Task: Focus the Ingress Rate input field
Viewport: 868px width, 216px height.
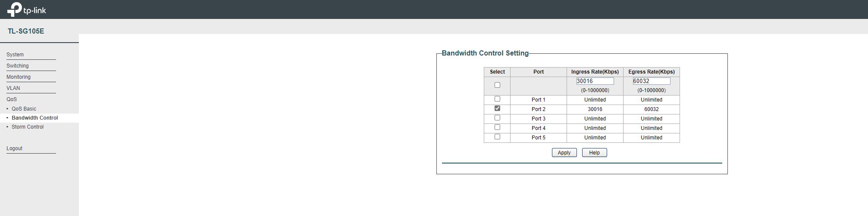Action: [595, 81]
